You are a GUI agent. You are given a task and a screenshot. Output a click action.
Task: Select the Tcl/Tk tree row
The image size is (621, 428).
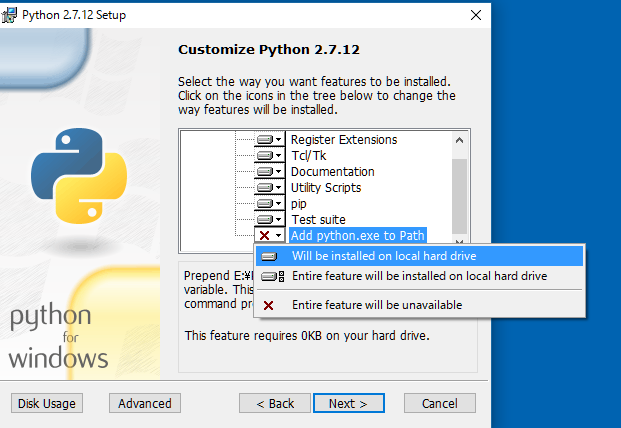coord(309,156)
